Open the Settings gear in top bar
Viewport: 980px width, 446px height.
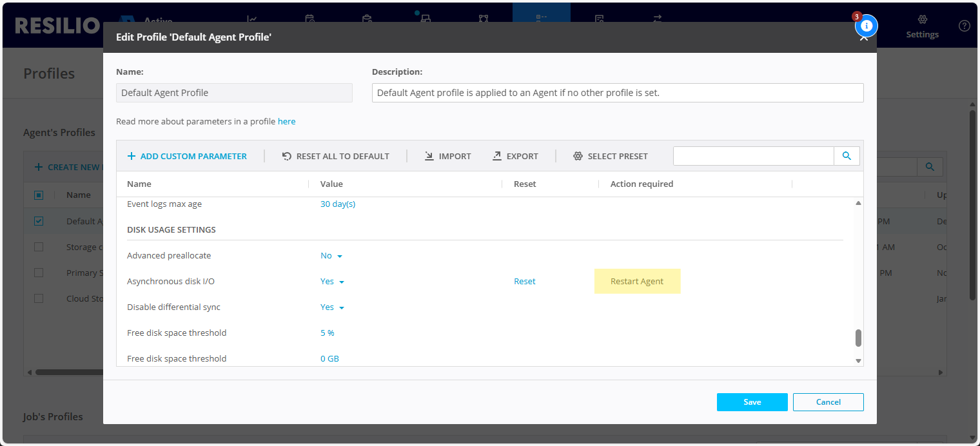[x=922, y=20]
